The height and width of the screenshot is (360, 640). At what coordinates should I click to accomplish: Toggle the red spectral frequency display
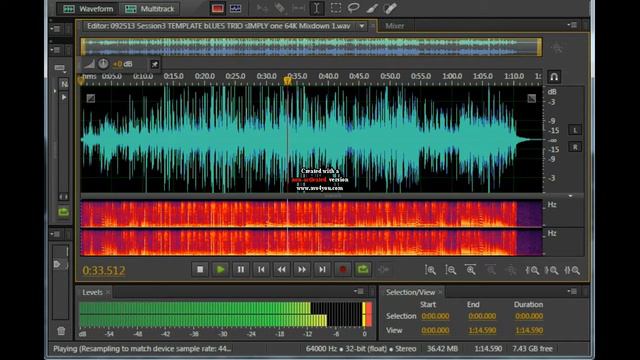tap(217, 9)
